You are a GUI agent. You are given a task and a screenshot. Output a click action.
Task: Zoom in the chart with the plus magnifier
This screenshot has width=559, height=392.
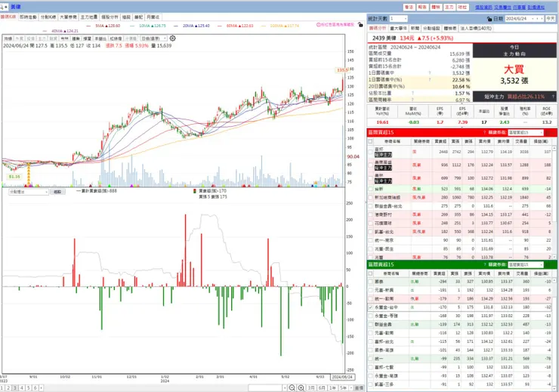[x=301, y=387]
